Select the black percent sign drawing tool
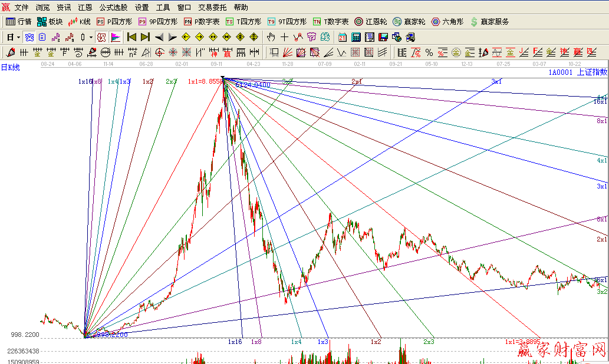The image size is (609, 364). click(429, 52)
